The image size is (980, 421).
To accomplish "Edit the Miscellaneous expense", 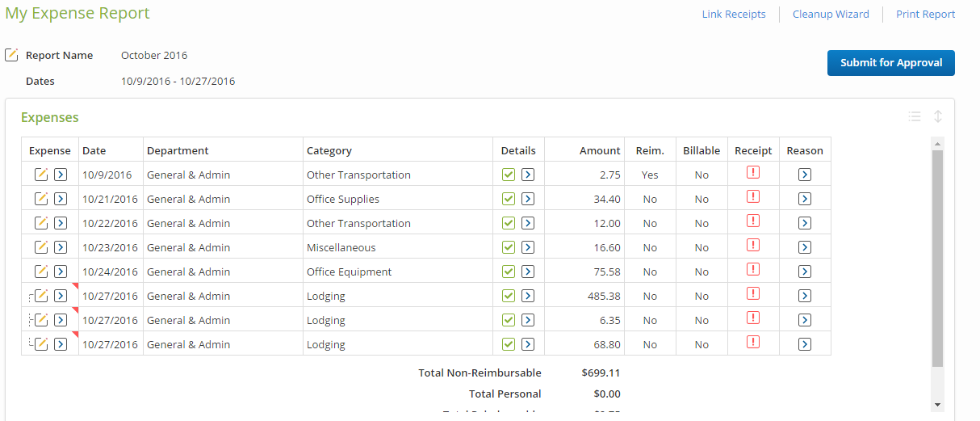I will (x=41, y=247).
